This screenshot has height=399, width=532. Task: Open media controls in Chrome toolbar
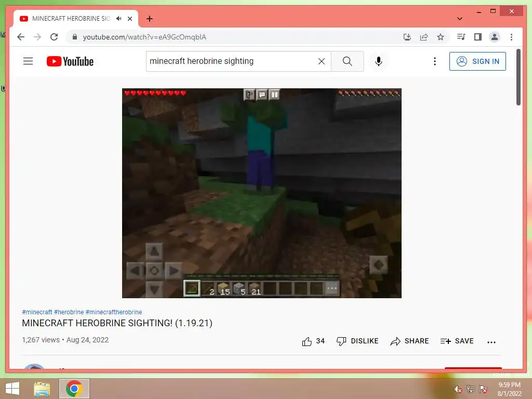click(461, 37)
